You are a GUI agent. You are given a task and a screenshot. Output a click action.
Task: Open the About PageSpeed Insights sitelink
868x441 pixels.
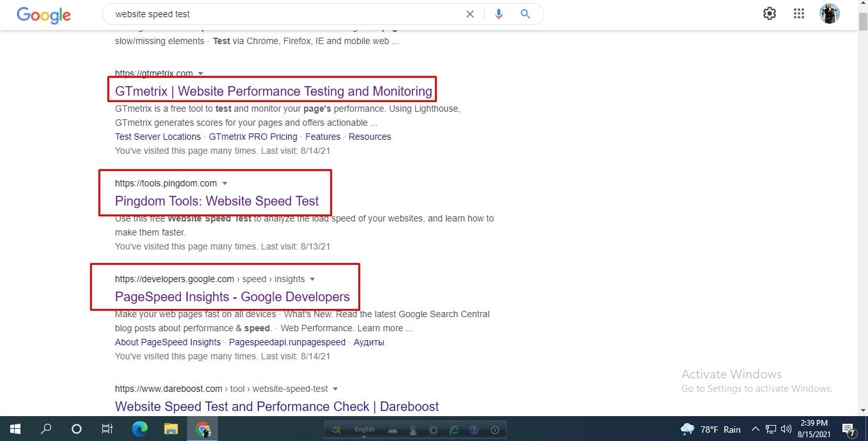(168, 342)
